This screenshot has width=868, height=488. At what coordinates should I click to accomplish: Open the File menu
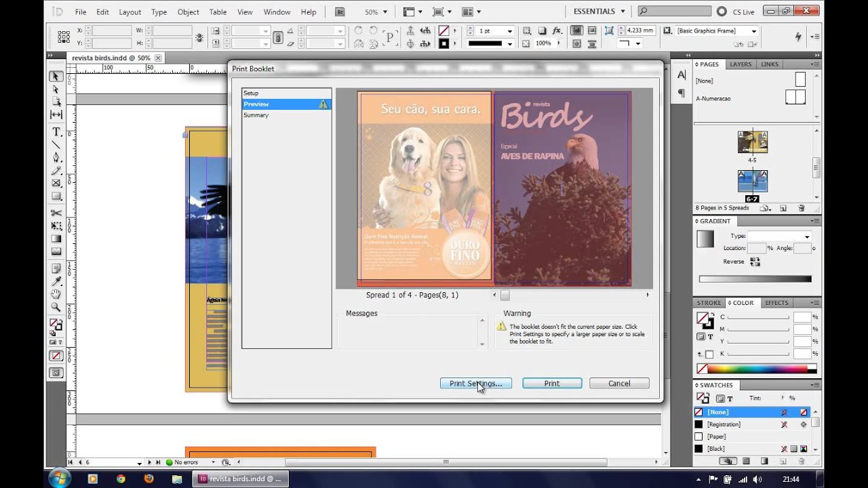pos(81,12)
